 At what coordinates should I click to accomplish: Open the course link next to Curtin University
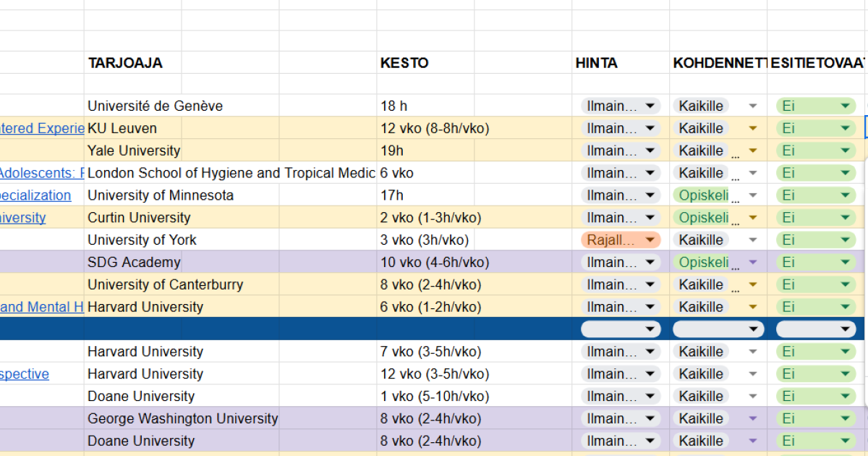tap(22, 218)
